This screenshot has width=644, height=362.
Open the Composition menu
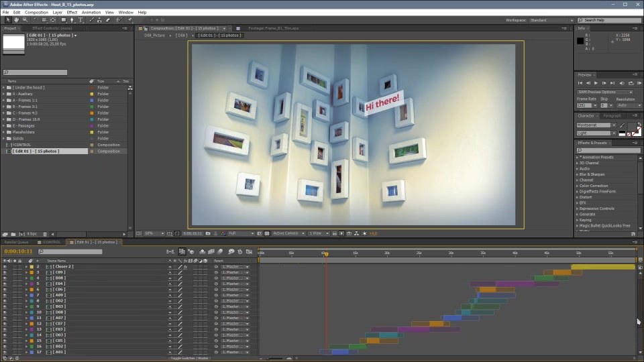click(36, 12)
